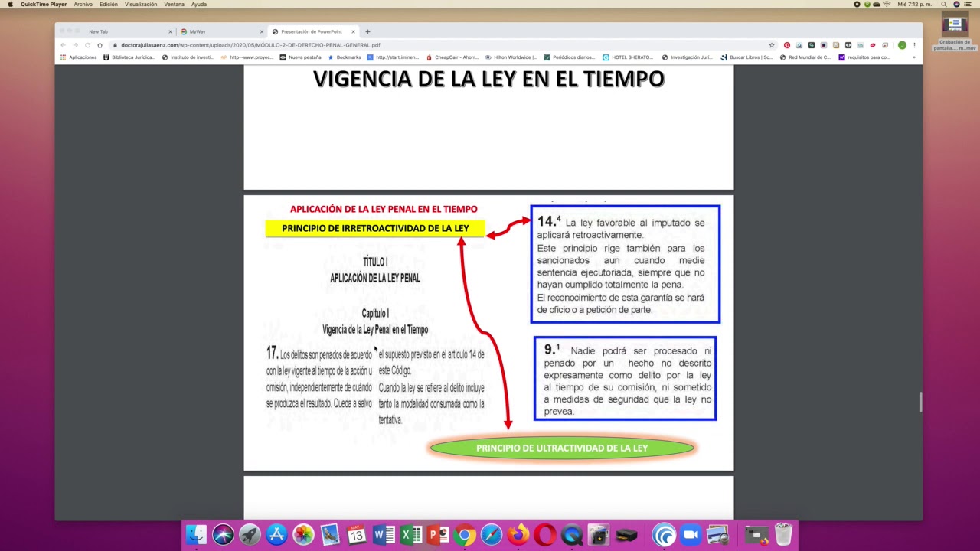
Task: Open Finder from the dock
Action: (x=197, y=534)
